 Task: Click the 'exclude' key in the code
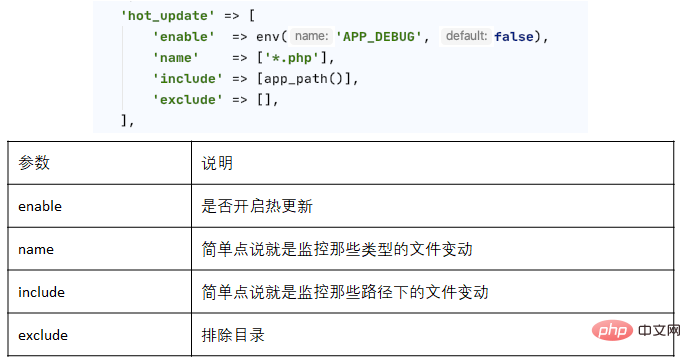coord(187,100)
